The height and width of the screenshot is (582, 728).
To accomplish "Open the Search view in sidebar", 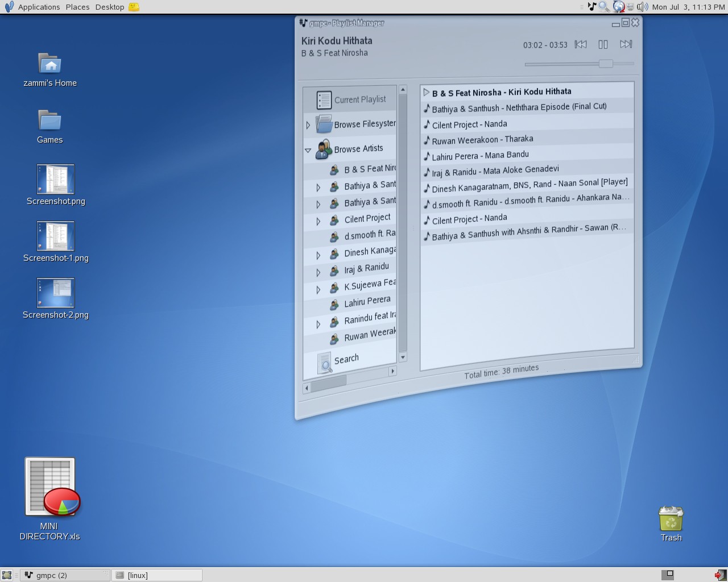I will pyautogui.click(x=346, y=359).
